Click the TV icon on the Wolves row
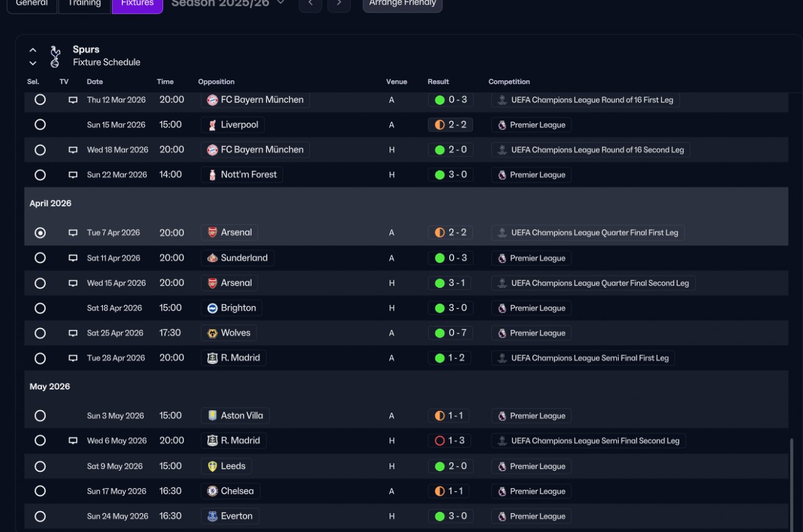This screenshot has height=532, width=803. pos(73,333)
